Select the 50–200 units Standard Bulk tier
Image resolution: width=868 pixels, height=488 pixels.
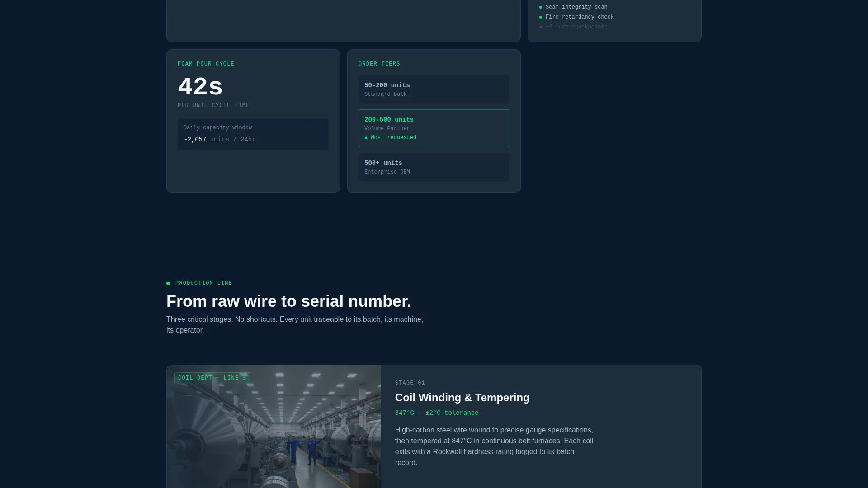(434, 89)
